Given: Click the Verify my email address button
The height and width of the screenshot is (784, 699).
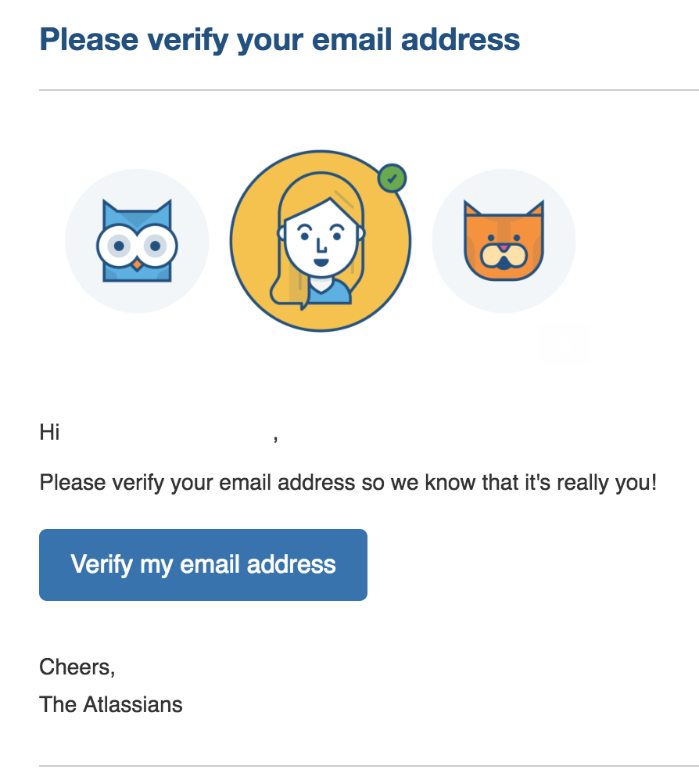Looking at the screenshot, I should tap(203, 565).
